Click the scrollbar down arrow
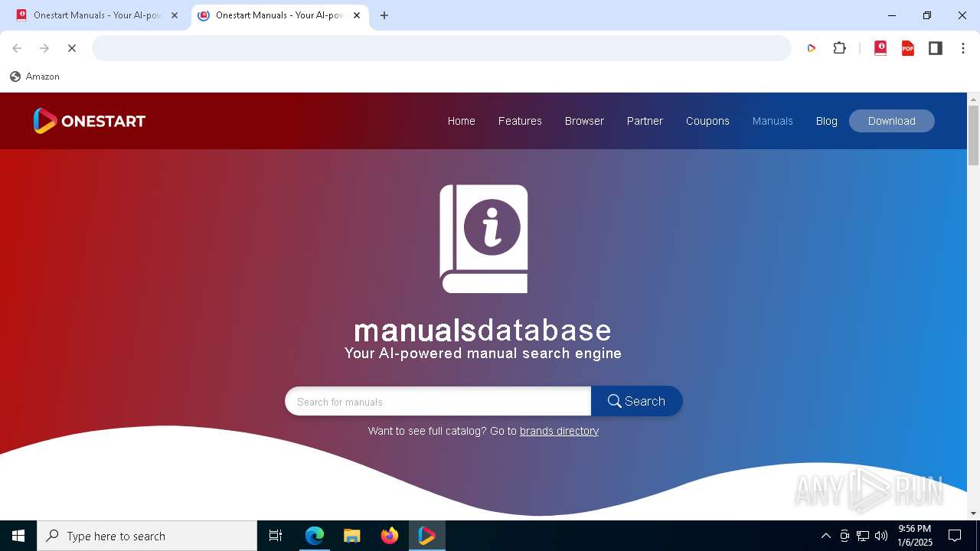Viewport: 980px width, 551px height. point(974,514)
